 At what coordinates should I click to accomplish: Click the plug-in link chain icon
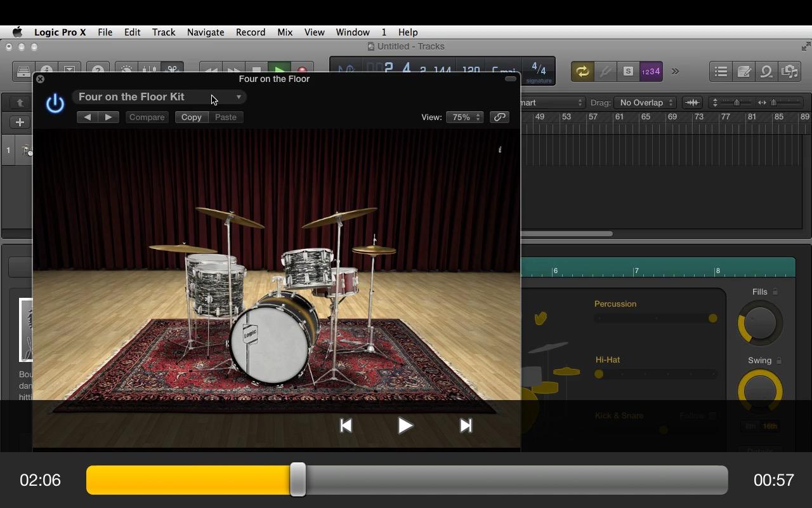[x=500, y=117]
